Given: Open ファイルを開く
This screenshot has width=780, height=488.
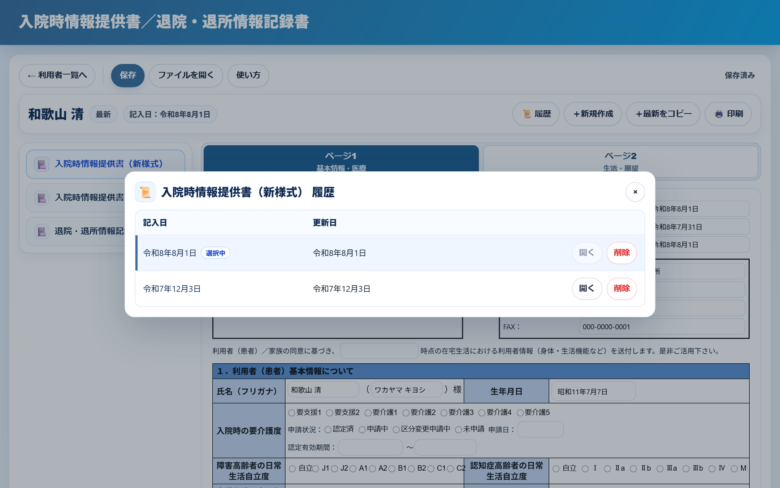Looking at the screenshot, I should pyautogui.click(x=186, y=76).
